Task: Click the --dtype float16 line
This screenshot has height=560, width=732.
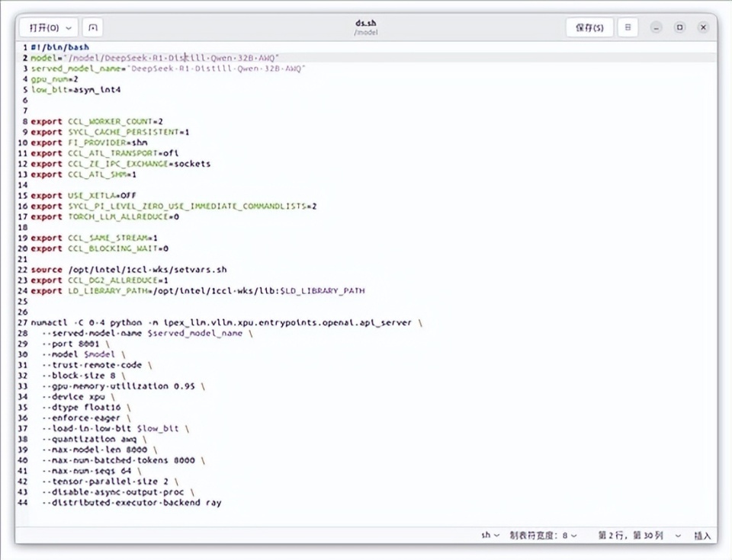Action: click(x=86, y=408)
